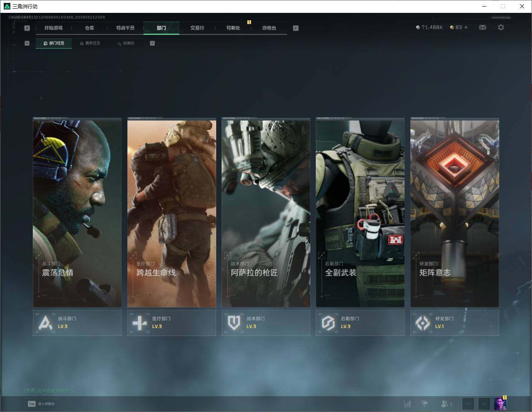Click the 71,488K currency balance
This screenshot has width=532, height=412.
pos(429,27)
